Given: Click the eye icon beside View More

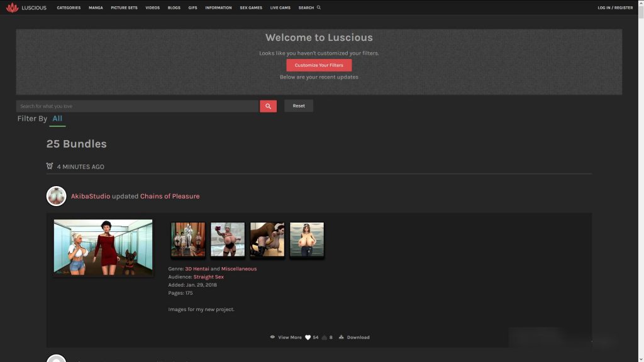Looking at the screenshot, I should pos(272,337).
